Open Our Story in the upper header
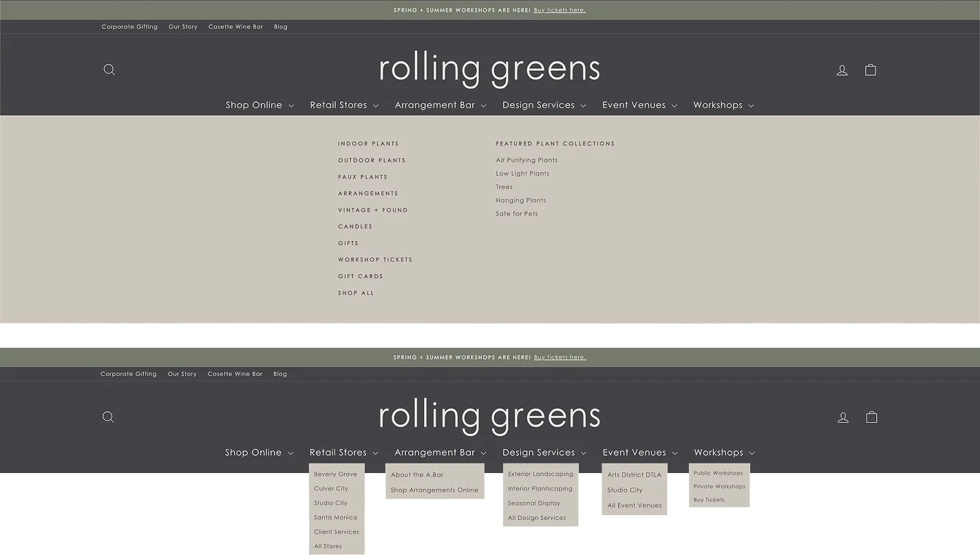Screen dimensions: 980x555 coord(183,27)
